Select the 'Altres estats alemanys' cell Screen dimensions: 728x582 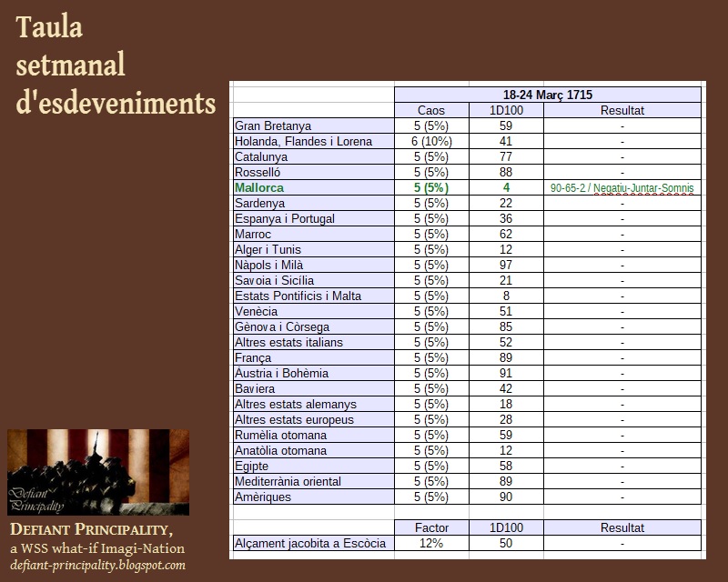pyautogui.click(x=313, y=405)
